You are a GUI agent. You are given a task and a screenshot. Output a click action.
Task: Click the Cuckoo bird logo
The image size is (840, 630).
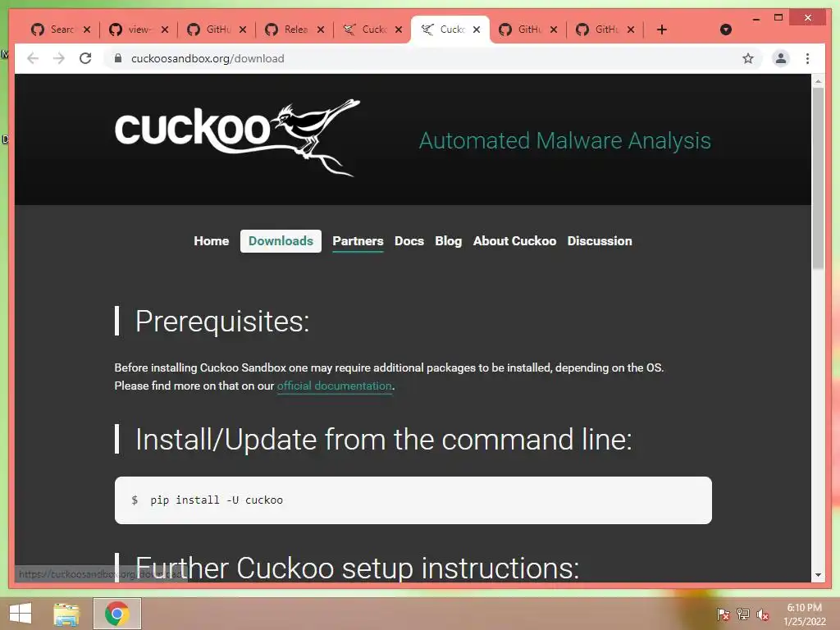pos(237,137)
